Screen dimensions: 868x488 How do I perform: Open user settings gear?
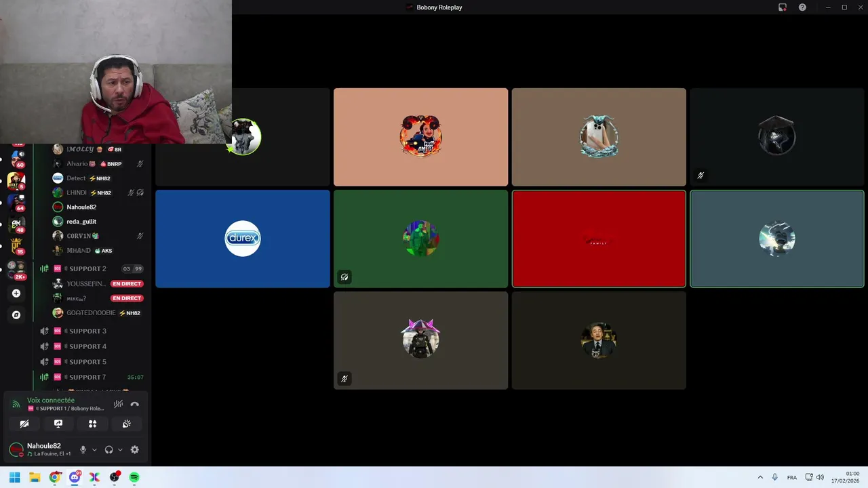134,449
